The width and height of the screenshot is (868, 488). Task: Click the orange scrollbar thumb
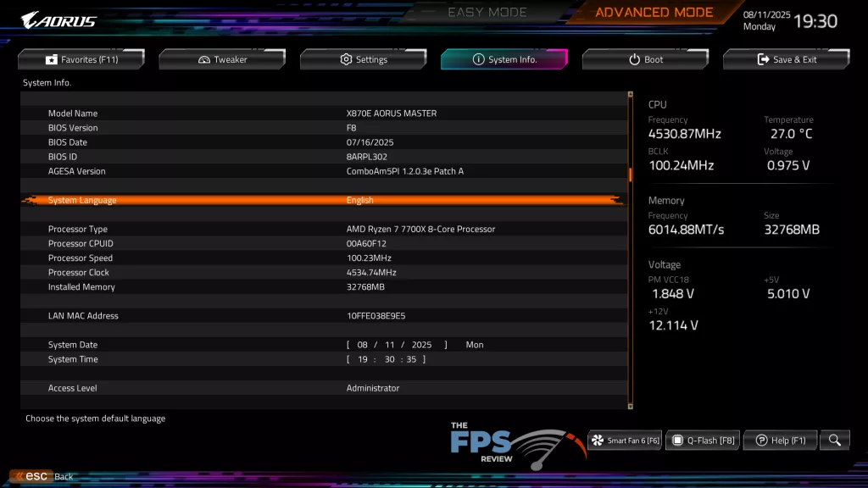pos(630,175)
